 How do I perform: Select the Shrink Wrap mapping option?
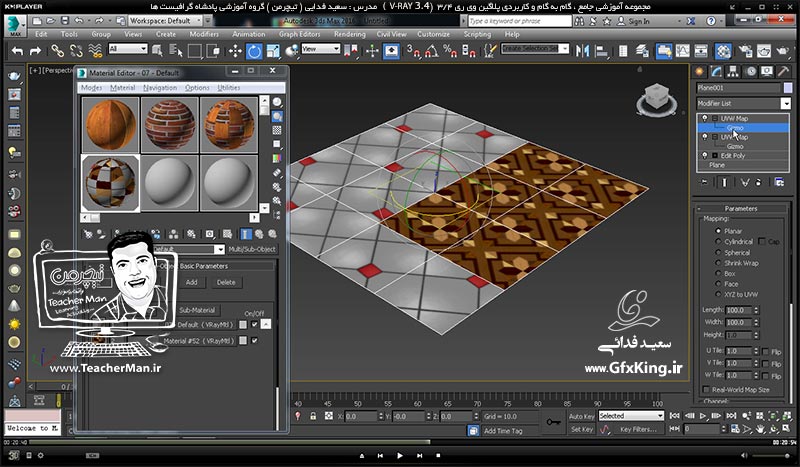click(x=718, y=263)
